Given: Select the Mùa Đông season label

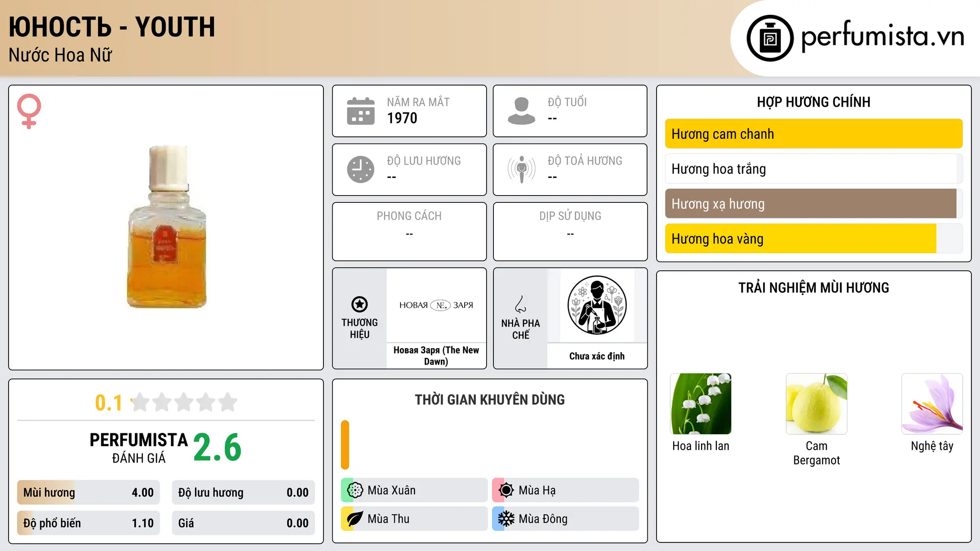Looking at the screenshot, I should (543, 519).
